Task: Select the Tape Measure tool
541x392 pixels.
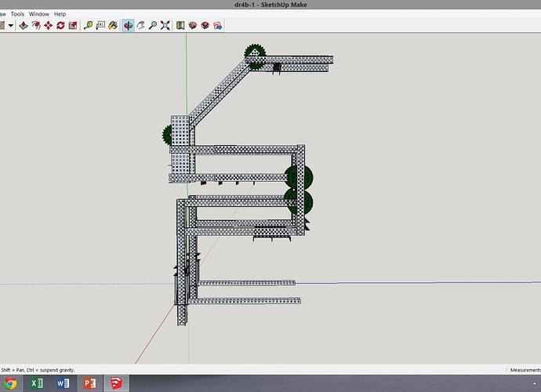Action: (88, 26)
